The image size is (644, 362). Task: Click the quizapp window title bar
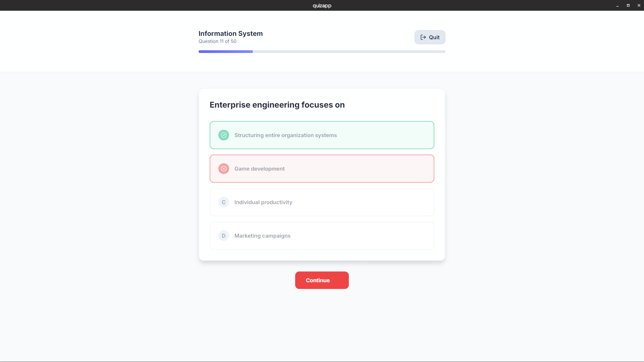pos(322,5)
